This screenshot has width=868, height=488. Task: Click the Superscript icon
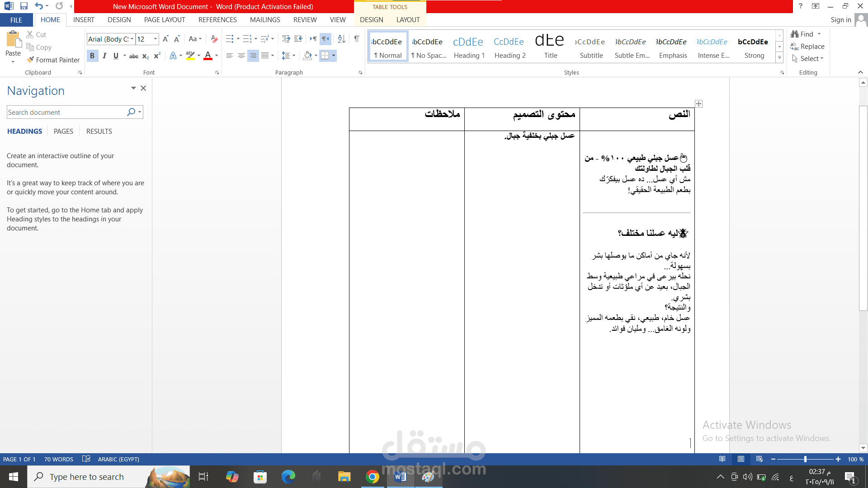pos(157,56)
